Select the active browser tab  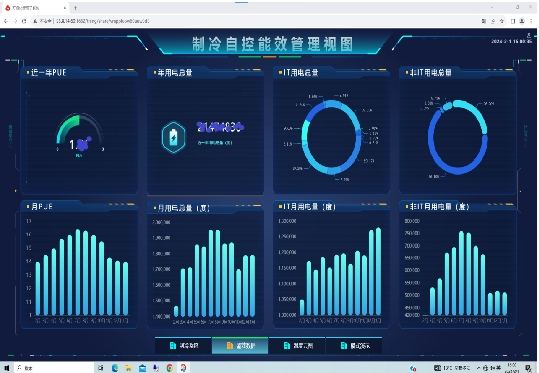coord(35,8)
